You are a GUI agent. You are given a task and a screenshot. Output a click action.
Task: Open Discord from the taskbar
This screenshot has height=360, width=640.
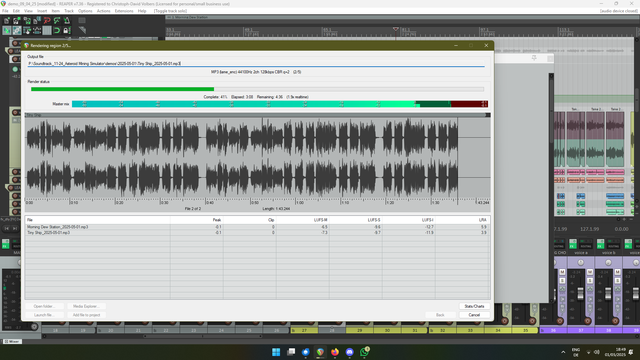pos(349,352)
